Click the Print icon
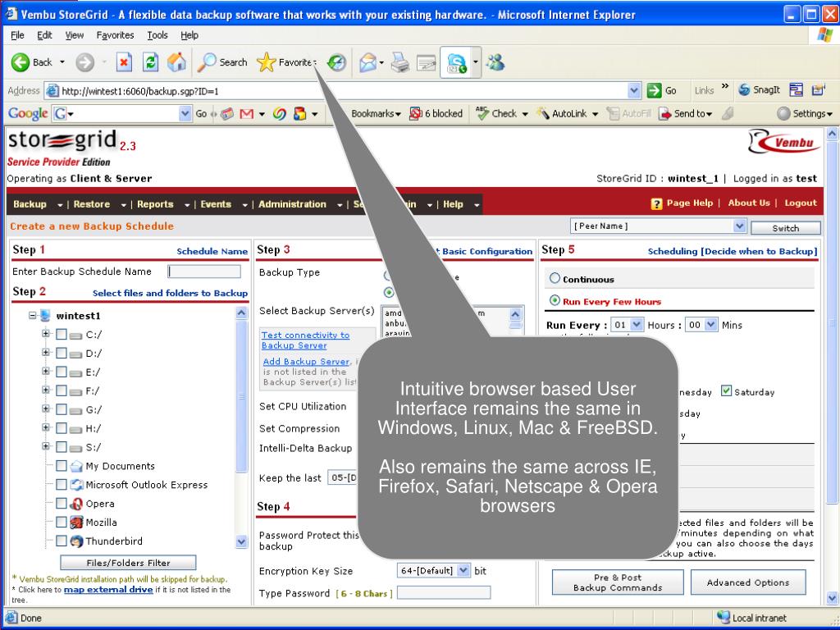840x630 pixels. (399, 62)
